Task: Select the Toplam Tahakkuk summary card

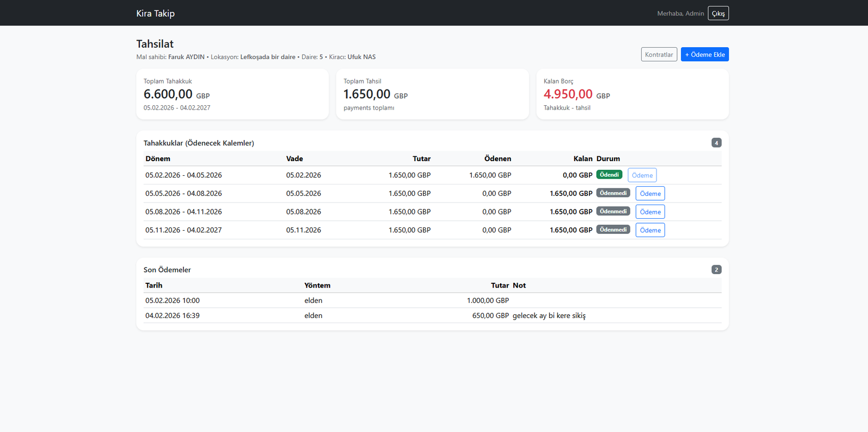Action: (232, 94)
